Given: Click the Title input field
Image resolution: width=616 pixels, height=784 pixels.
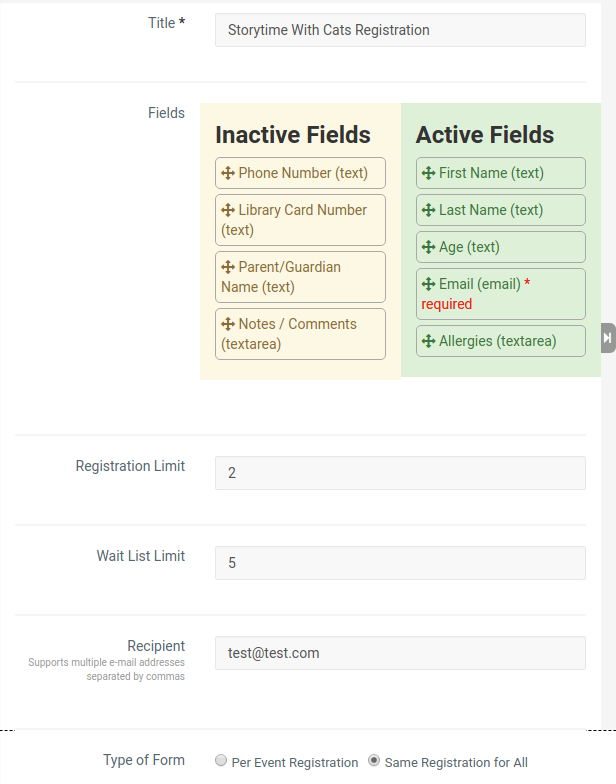Looking at the screenshot, I should [x=400, y=30].
